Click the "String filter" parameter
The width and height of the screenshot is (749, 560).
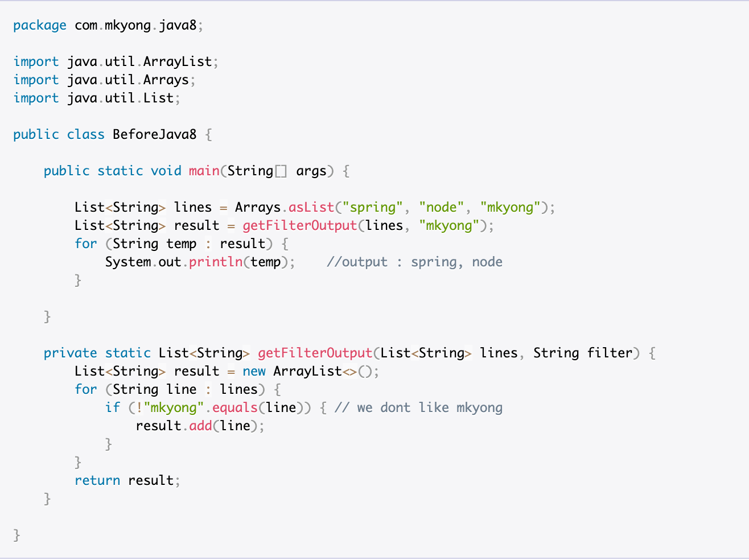click(583, 353)
